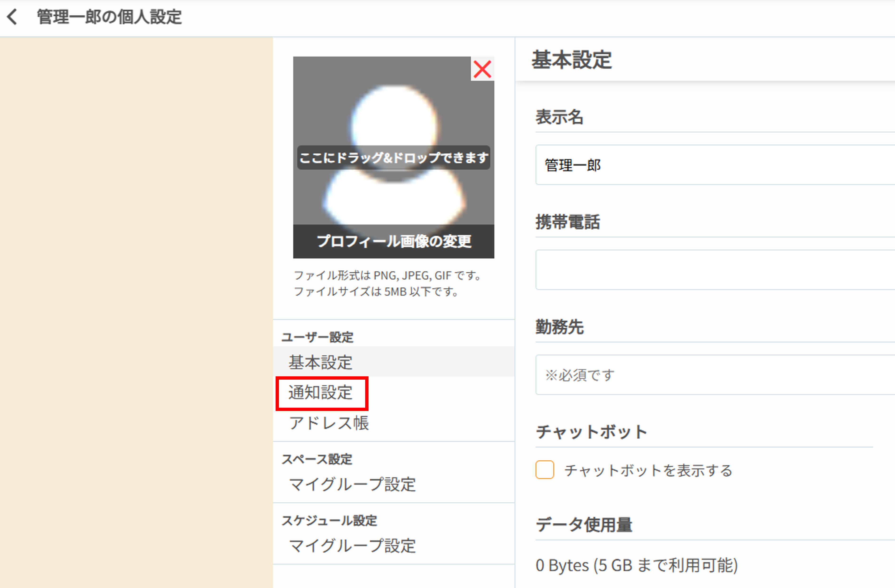
Task: Click the 表示名 input field containing 管理一郎
Action: pos(715,165)
